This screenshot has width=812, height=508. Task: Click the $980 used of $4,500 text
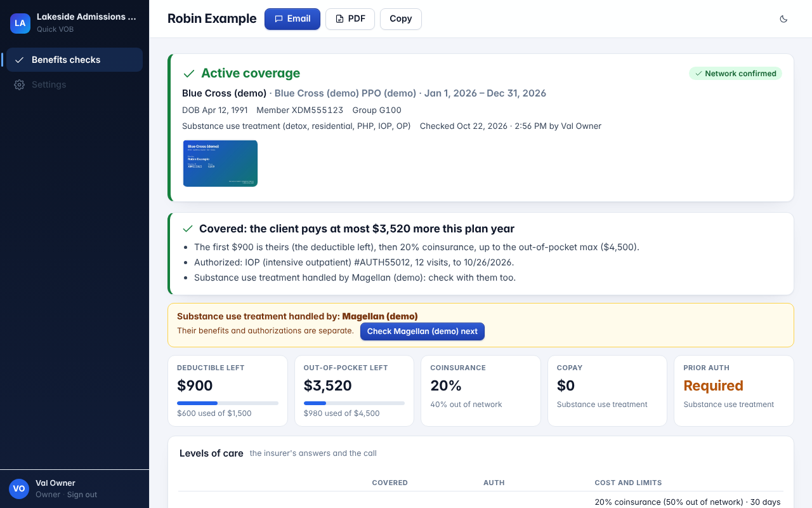click(x=342, y=413)
